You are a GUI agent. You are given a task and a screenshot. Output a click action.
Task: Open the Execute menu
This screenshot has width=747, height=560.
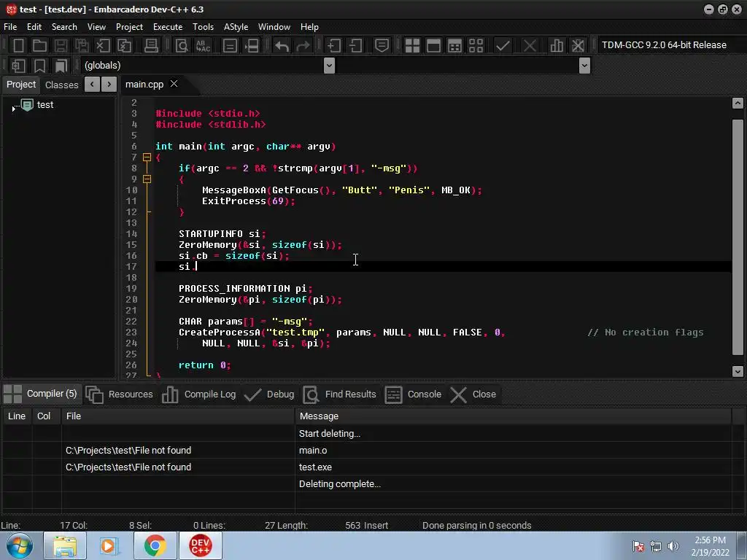pyautogui.click(x=168, y=27)
